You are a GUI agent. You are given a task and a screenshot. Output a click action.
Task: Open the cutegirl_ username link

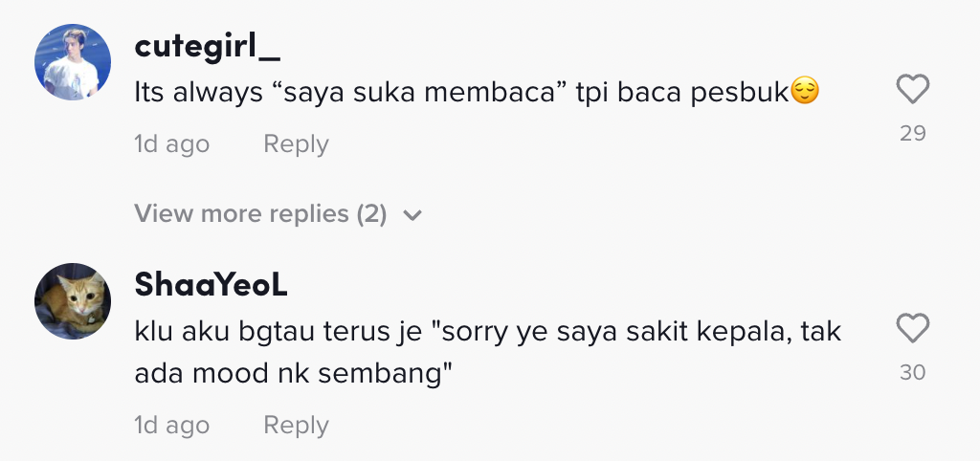(208, 45)
